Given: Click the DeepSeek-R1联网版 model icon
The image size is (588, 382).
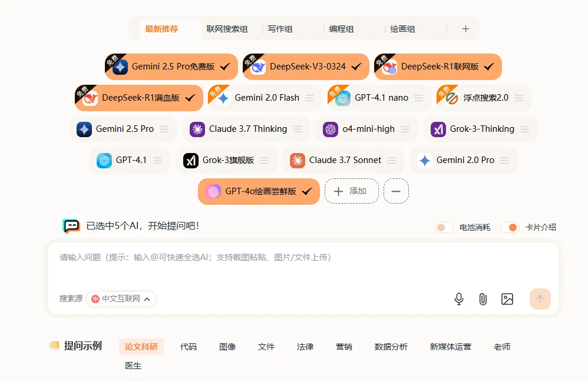Looking at the screenshot, I should (x=389, y=67).
